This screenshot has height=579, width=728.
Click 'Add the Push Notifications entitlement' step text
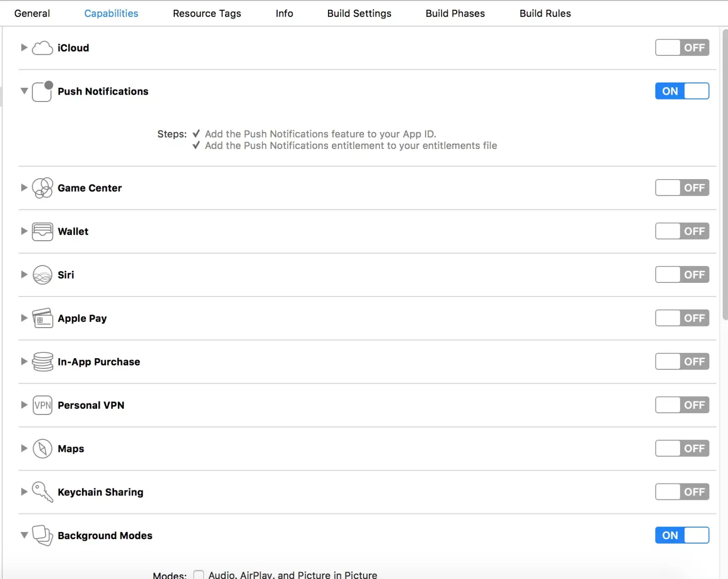click(351, 146)
